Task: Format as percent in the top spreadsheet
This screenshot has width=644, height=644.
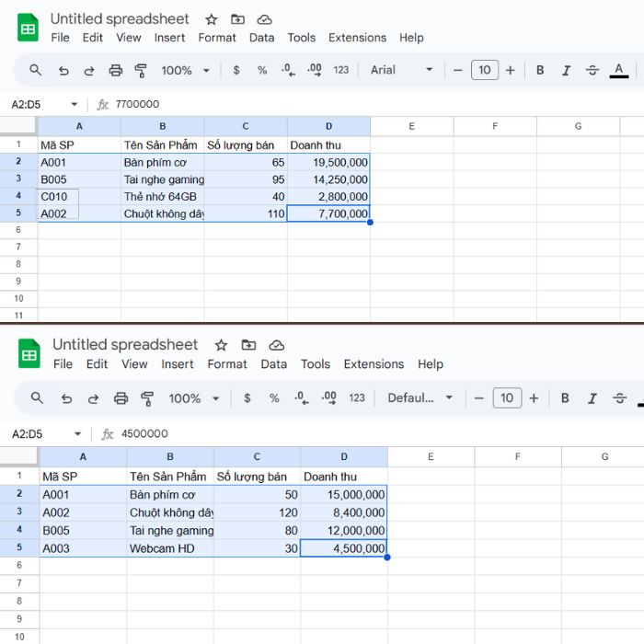Action: tap(262, 70)
